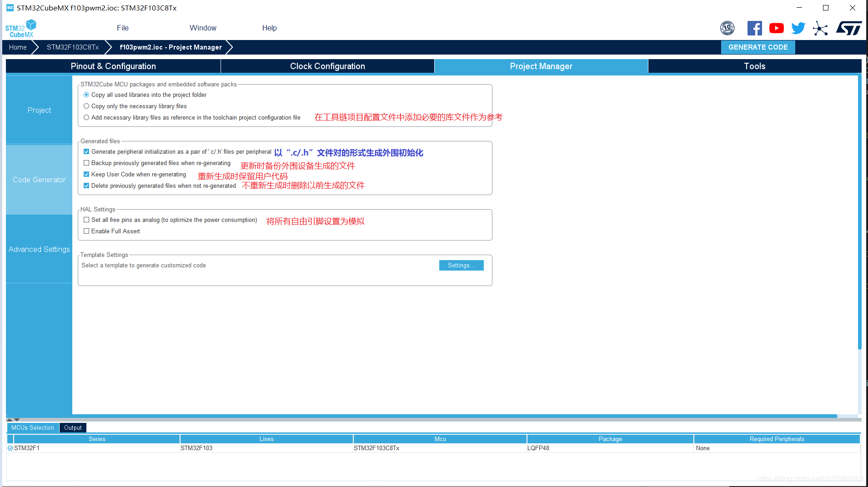Screen dimensions: 868x487
Task: Open the Twitter bird icon
Action: (x=798, y=28)
